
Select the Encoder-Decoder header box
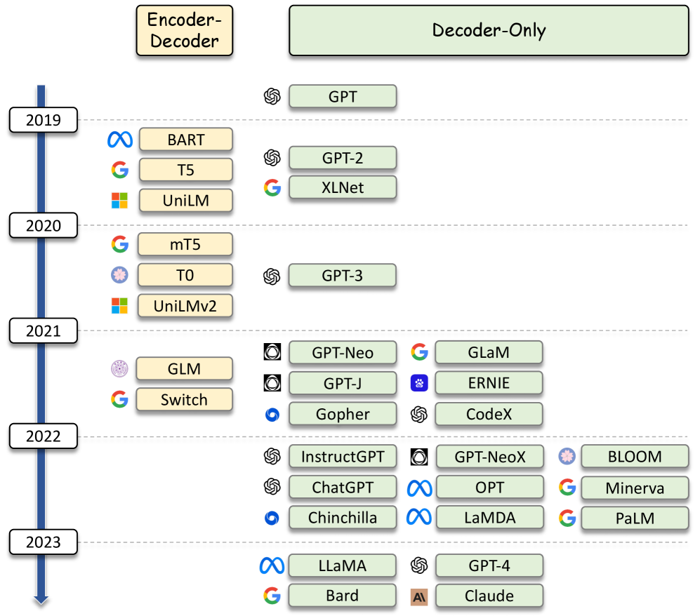185,30
